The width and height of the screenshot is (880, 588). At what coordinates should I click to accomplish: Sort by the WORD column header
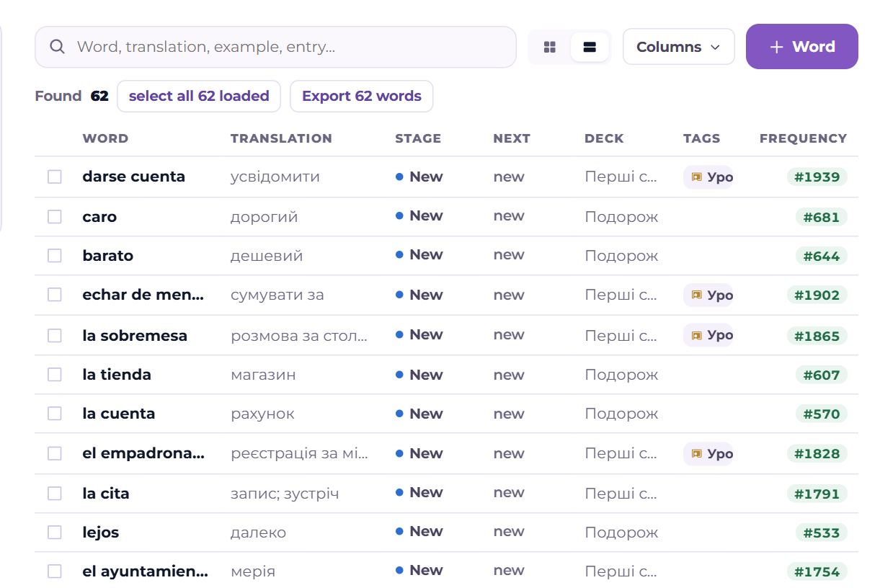coord(105,138)
